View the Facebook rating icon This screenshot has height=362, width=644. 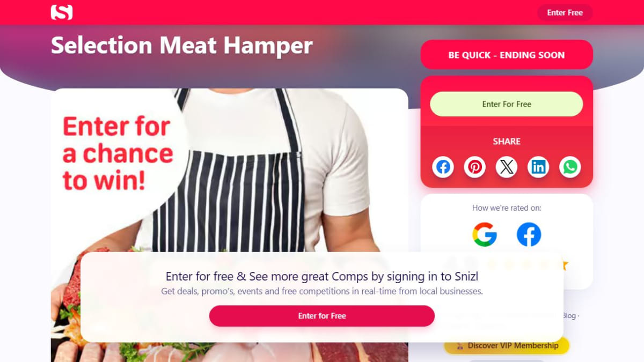529,234
